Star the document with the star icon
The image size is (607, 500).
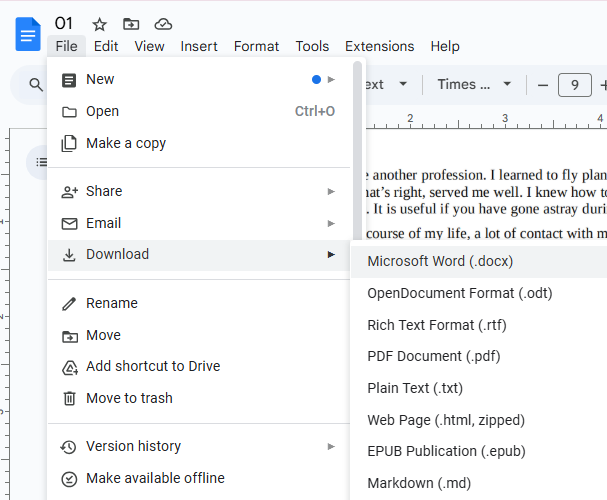pos(99,24)
